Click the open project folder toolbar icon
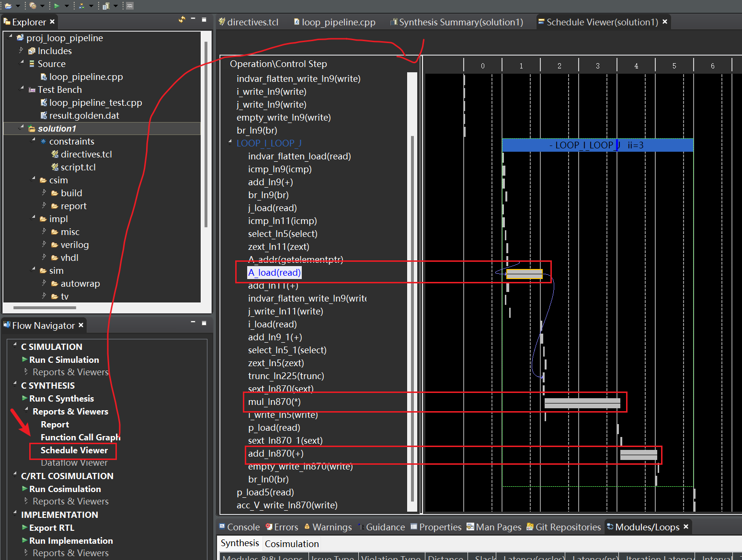 pyautogui.click(x=8, y=6)
